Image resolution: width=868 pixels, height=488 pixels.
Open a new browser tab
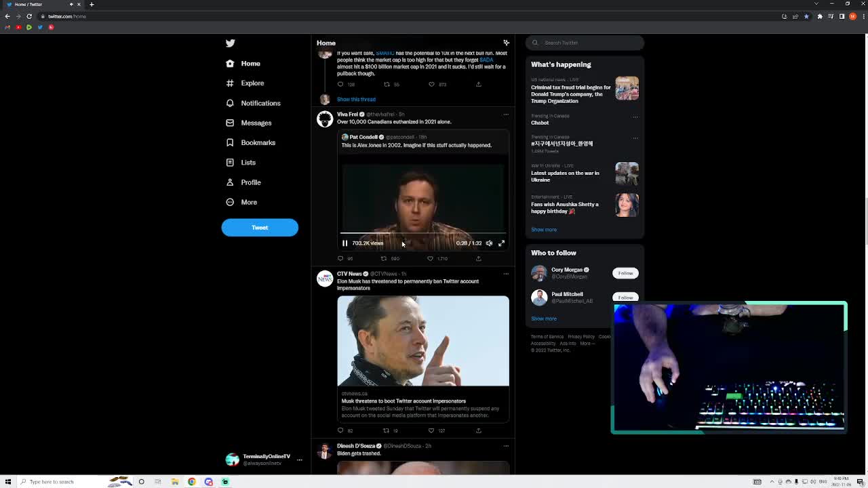coord(92,4)
